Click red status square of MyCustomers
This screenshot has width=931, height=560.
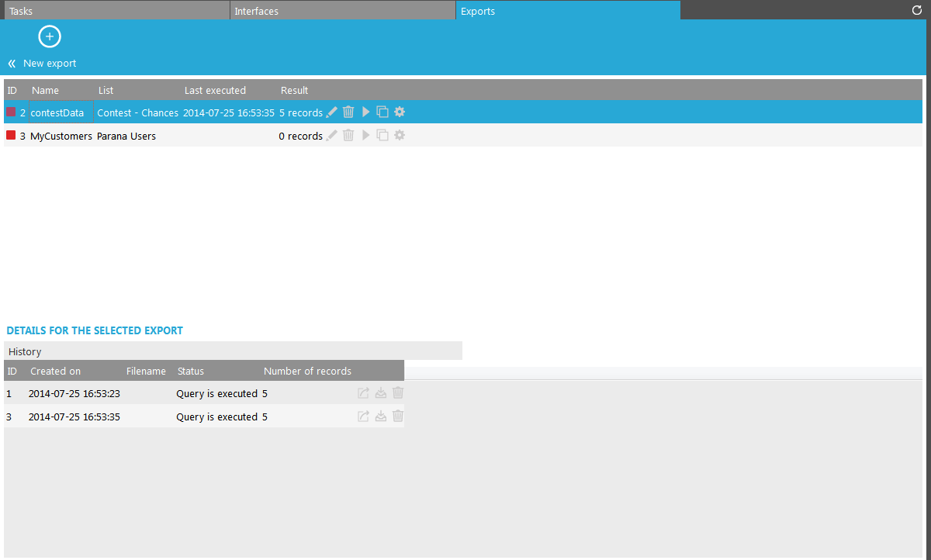(11, 136)
